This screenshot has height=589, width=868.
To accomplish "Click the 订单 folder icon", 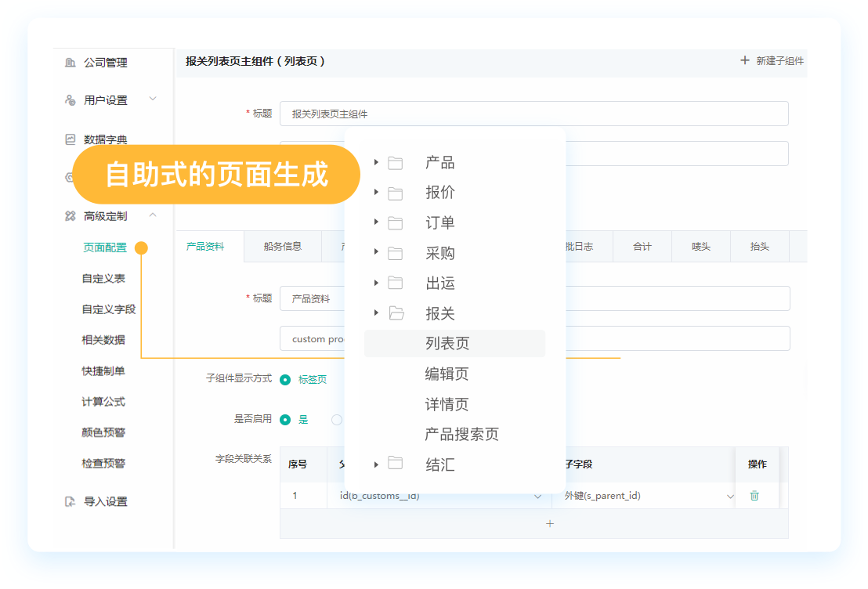I will [x=396, y=223].
